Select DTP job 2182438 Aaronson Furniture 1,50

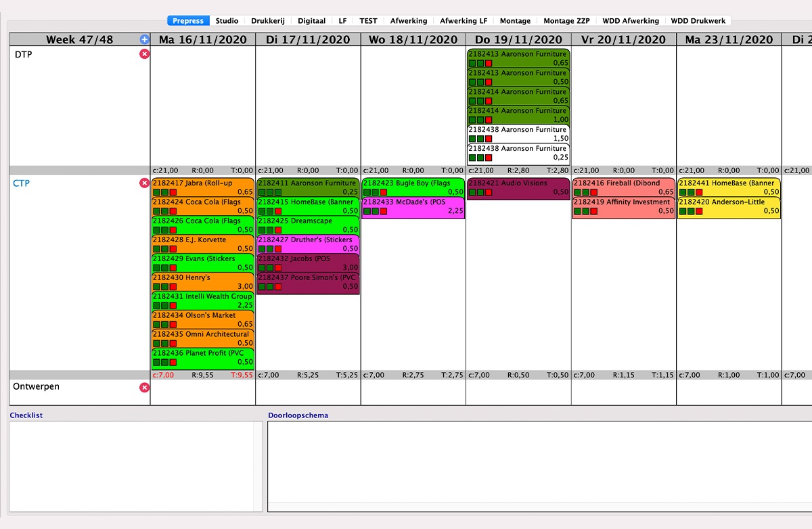518,134
